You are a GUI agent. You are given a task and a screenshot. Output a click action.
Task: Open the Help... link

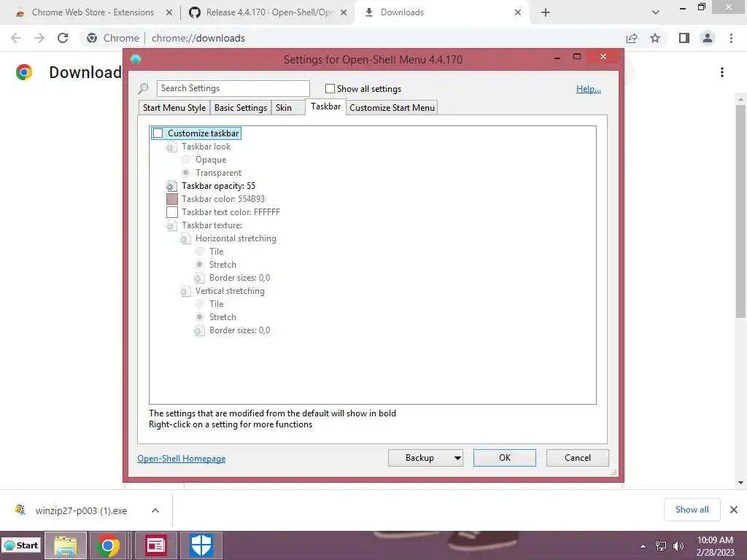[589, 89]
